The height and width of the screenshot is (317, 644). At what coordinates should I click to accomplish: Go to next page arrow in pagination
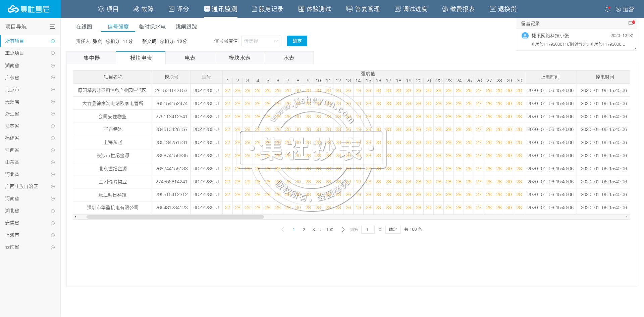click(x=343, y=230)
